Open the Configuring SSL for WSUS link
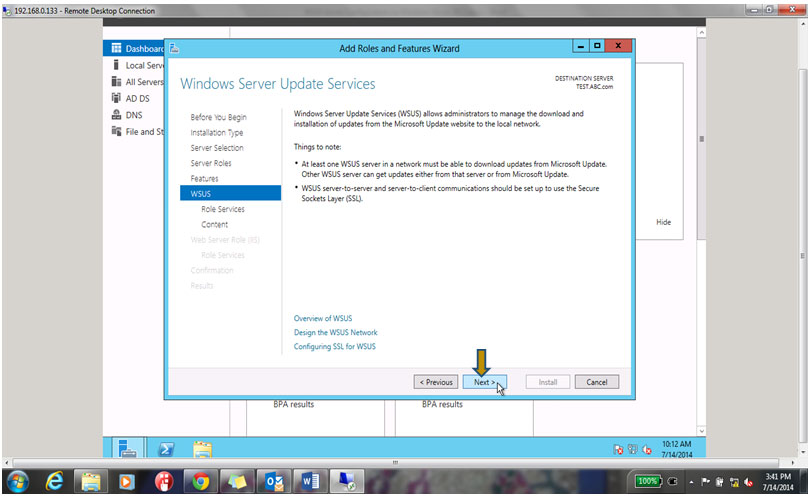808x501 pixels. (x=334, y=346)
